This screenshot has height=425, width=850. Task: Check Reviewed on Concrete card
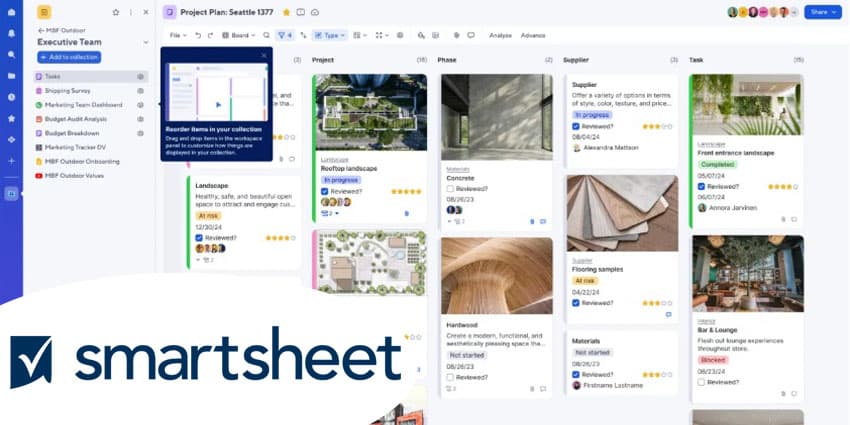click(x=450, y=189)
